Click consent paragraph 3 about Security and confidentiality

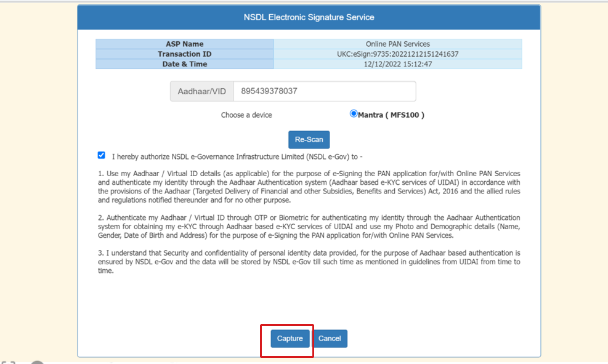pos(309,262)
